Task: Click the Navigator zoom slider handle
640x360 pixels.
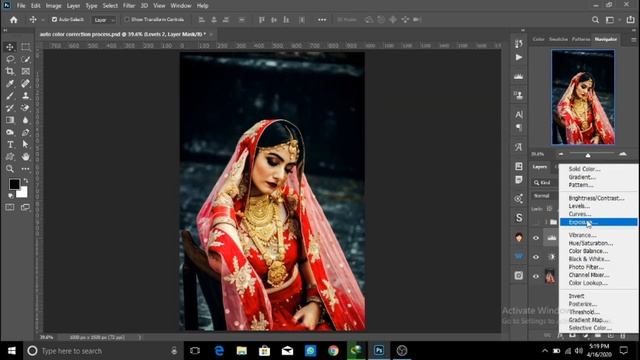Action: coord(588,155)
